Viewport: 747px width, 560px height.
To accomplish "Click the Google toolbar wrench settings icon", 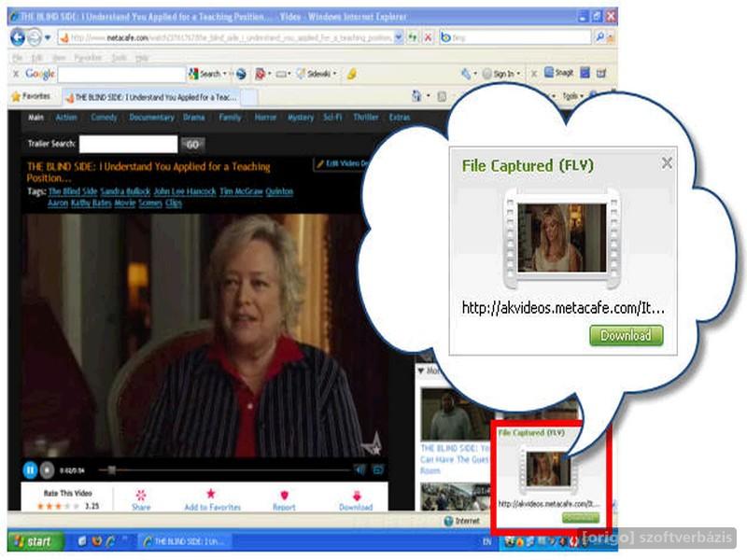I will pos(466,74).
